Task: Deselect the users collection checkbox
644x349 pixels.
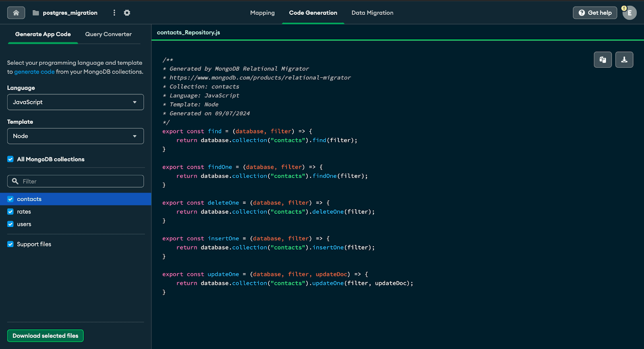Action: 10,224
